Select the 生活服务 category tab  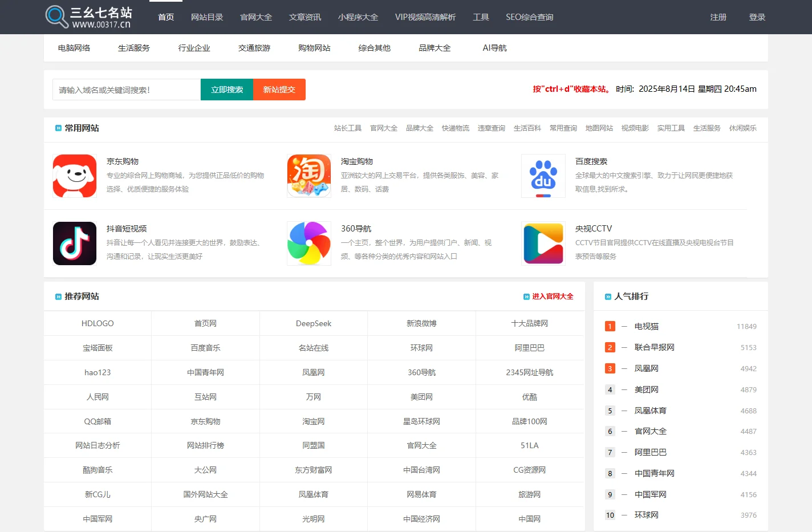134,48
